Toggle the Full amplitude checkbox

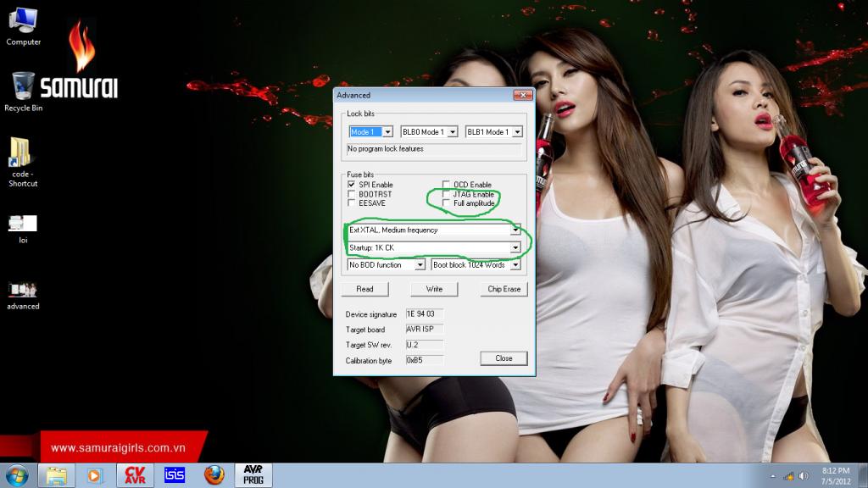(x=446, y=203)
